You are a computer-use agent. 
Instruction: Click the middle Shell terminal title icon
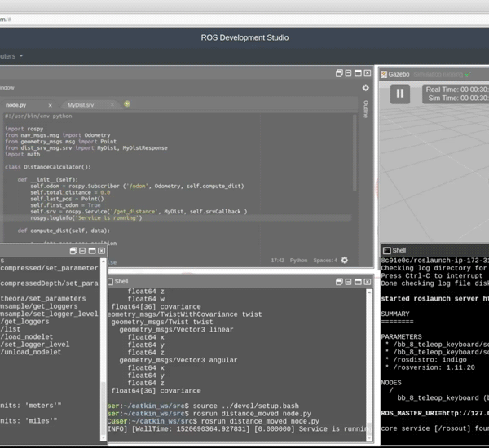[x=110, y=282]
